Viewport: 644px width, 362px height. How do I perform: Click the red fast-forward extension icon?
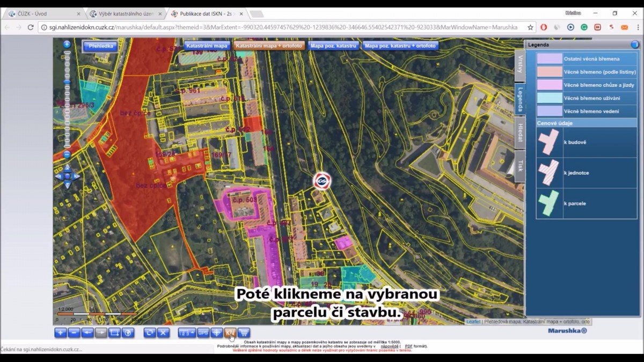[x=597, y=27]
